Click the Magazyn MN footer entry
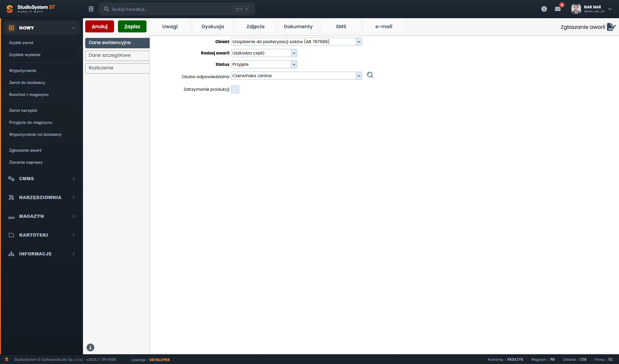 (543, 360)
